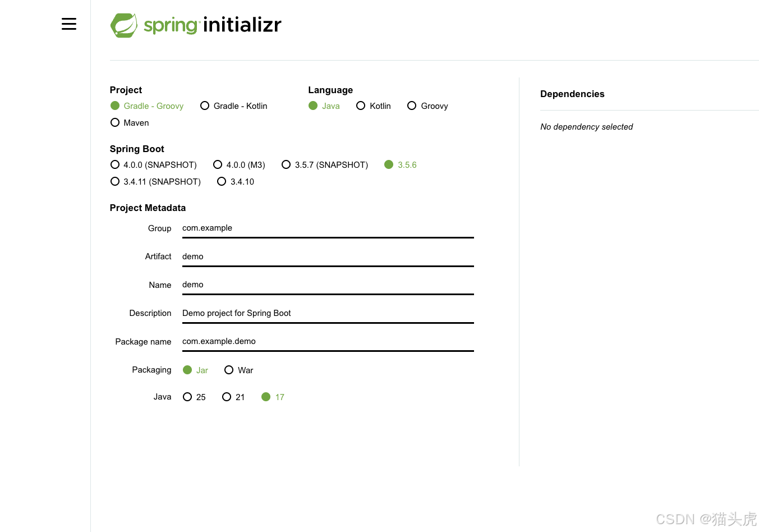Focus the Artifact input field

coord(328,256)
